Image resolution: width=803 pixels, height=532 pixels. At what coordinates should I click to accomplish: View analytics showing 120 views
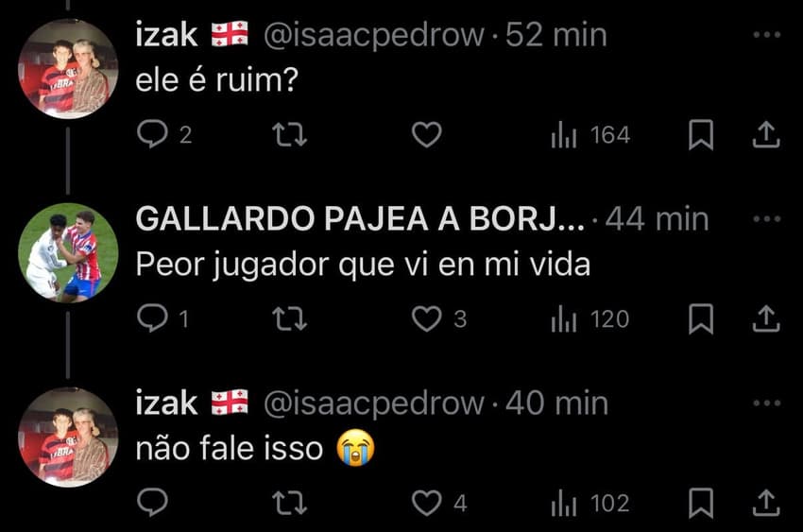click(589, 318)
